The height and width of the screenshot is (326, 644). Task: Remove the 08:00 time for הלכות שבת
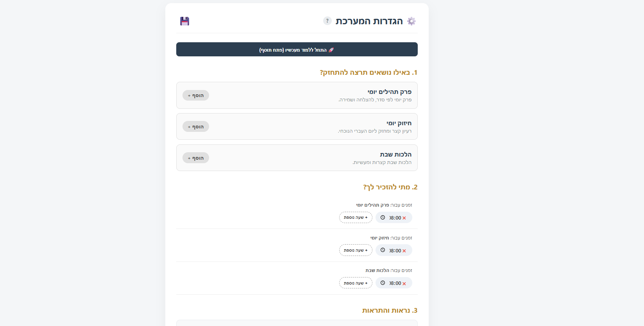click(x=405, y=283)
